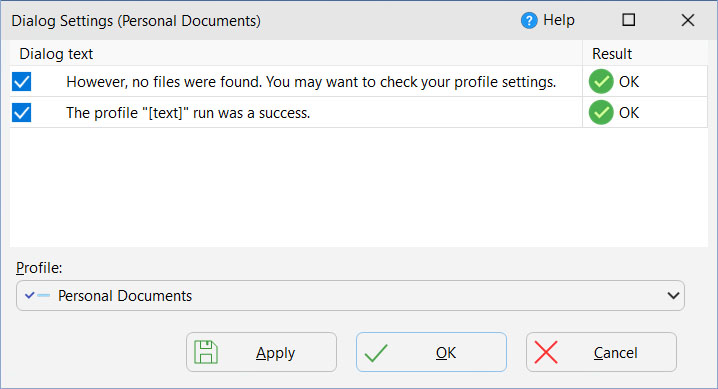Select the 'However, no files were found' text
This screenshot has width=718, height=389.
click(311, 82)
